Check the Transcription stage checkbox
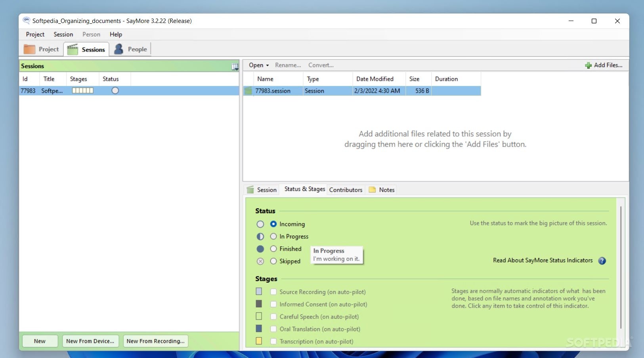The width and height of the screenshot is (644, 358). point(273,341)
